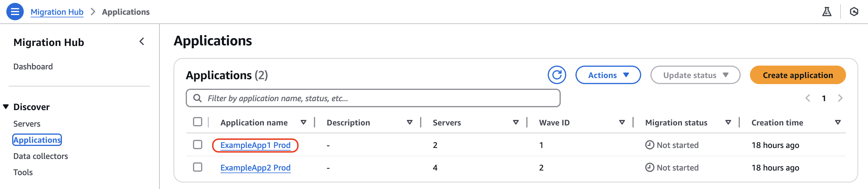Open Data collectors in the sidebar

(41, 156)
